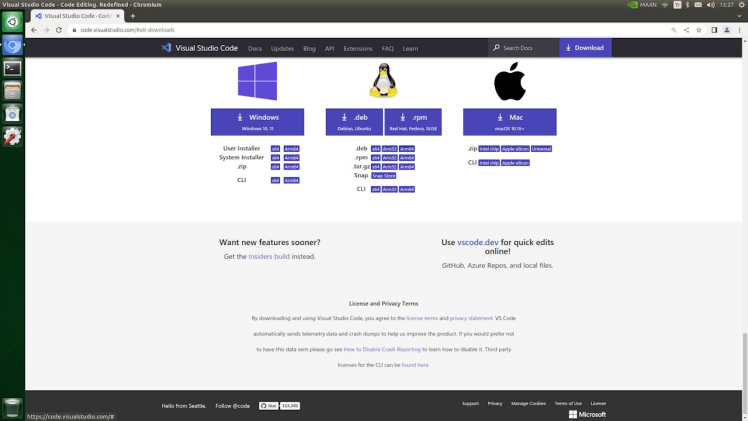Open the license terms link
This screenshot has width=748, height=421.
(422, 318)
